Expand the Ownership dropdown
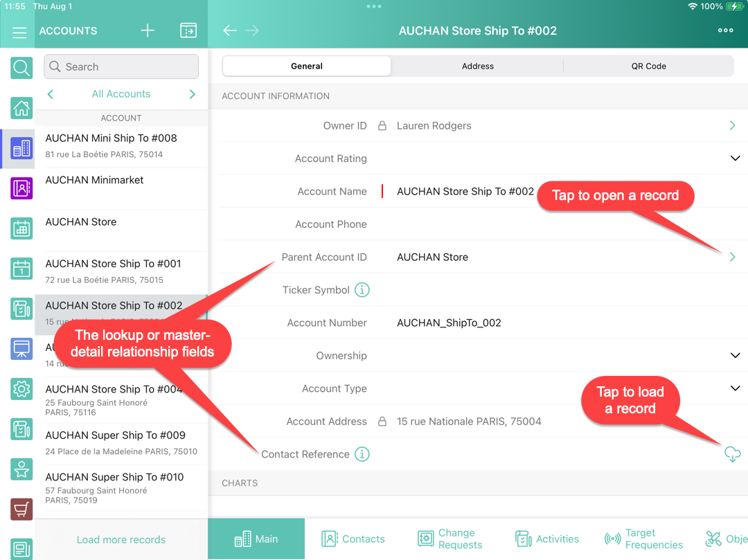Image resolution: width=748 pixels, height=560 pixels. pyautogui.click(x=735, y=356)
